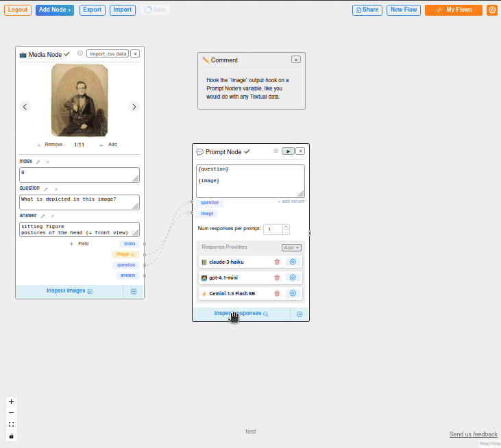Image resolution: width=501 pixels, height=448 pixels.
Task: Increment the num responses per prompt stepper
Action: click(286, 226)
